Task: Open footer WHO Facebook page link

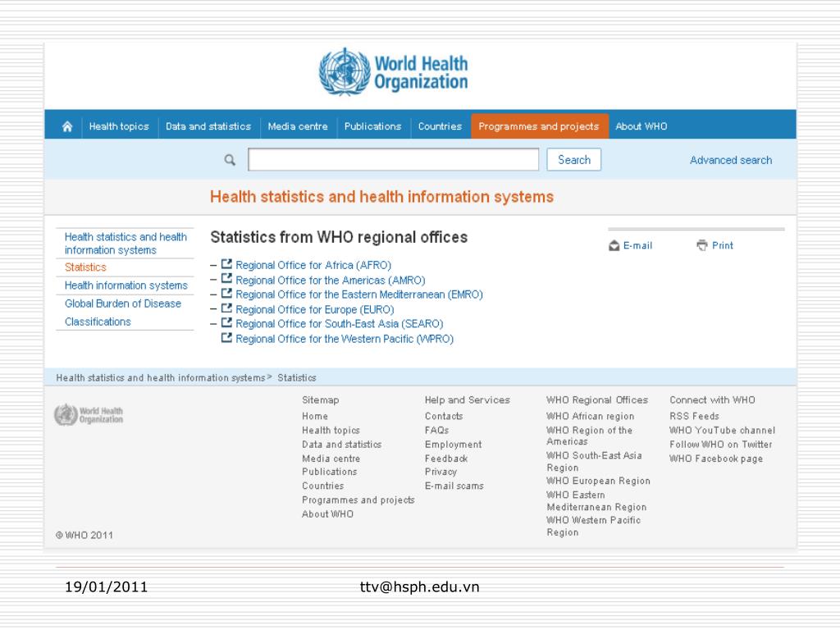Action: point(716,459)
